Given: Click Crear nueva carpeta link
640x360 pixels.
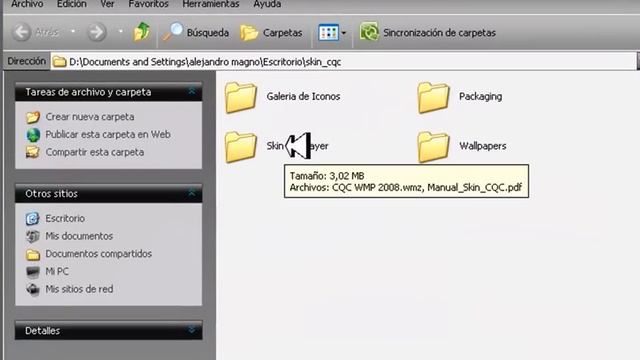Looking at the screenshot, I should [90, 117].
